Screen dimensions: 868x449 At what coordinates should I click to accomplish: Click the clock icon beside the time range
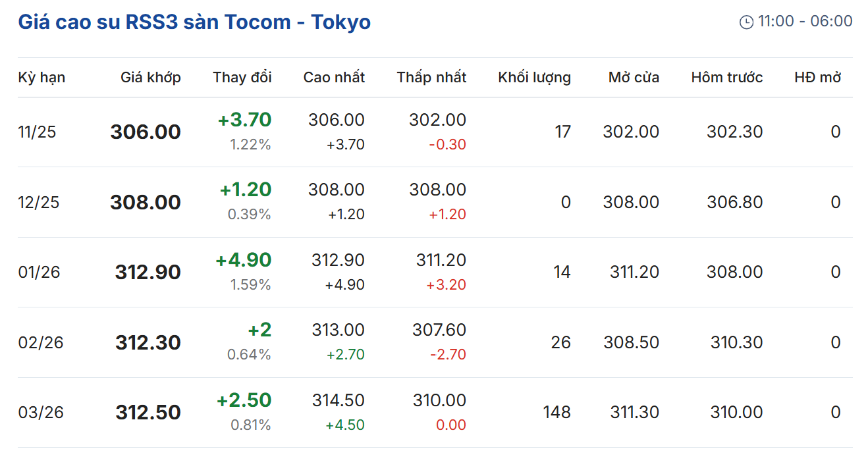(x=746, y=22)
